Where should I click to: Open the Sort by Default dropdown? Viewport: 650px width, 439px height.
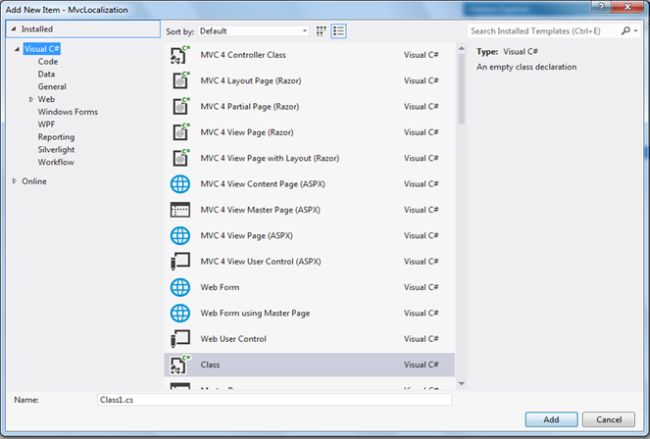click(x=253, y=31)
